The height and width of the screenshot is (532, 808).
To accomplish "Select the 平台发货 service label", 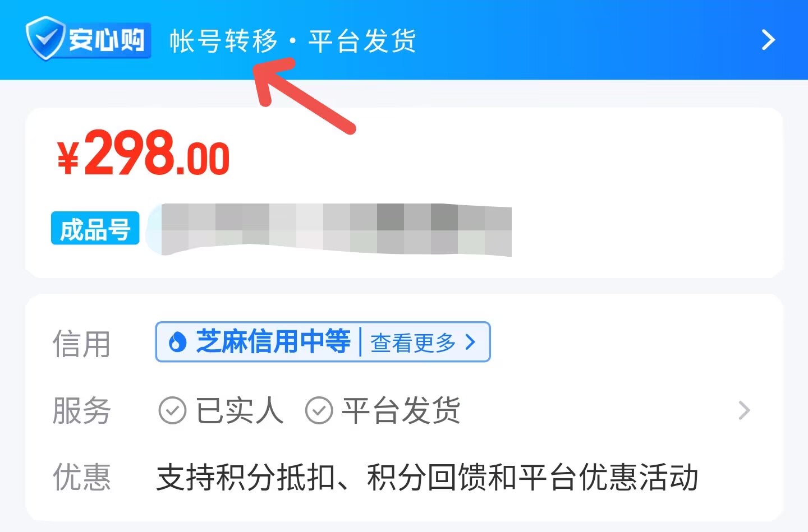I will click(402, 410).
